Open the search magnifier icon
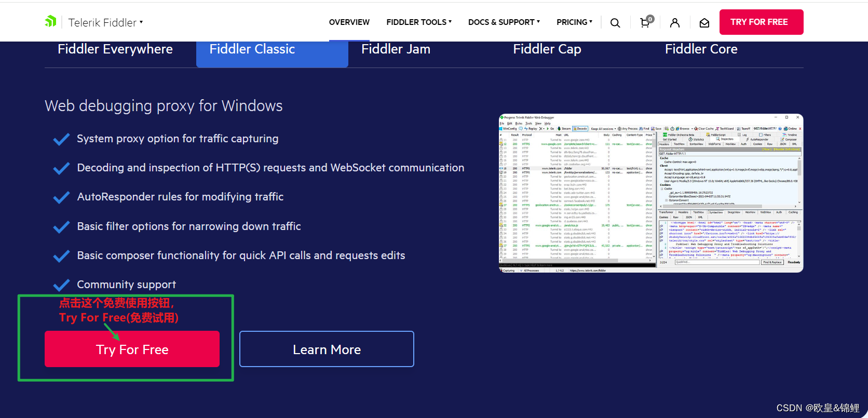 pyautogui.click(x=615, y=23)
